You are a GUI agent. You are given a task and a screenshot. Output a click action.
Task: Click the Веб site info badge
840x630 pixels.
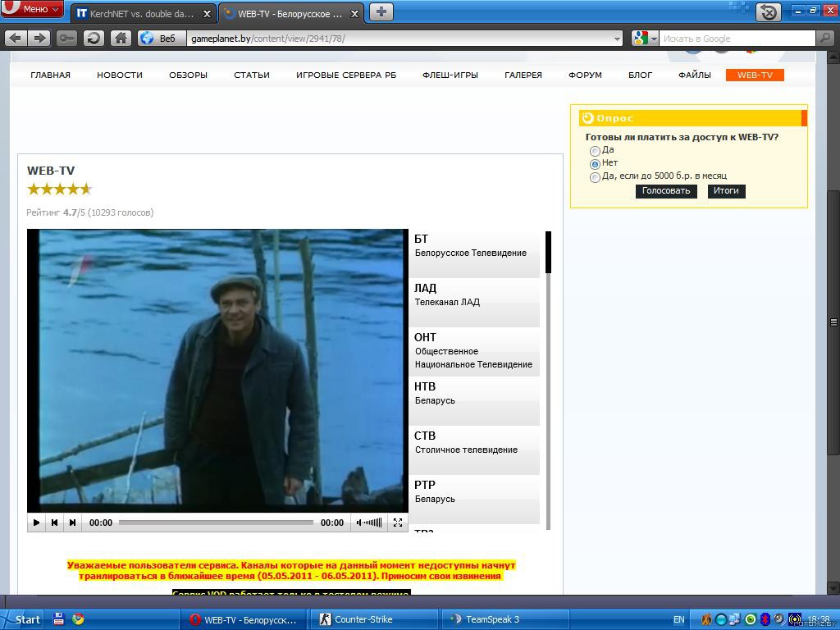[x=161, y=38]
